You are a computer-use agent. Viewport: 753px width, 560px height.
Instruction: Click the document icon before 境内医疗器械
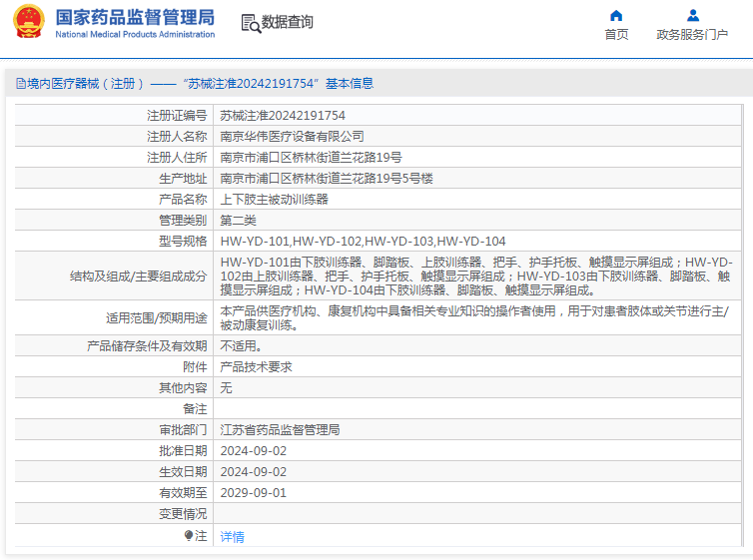click(x=21, y=84)
